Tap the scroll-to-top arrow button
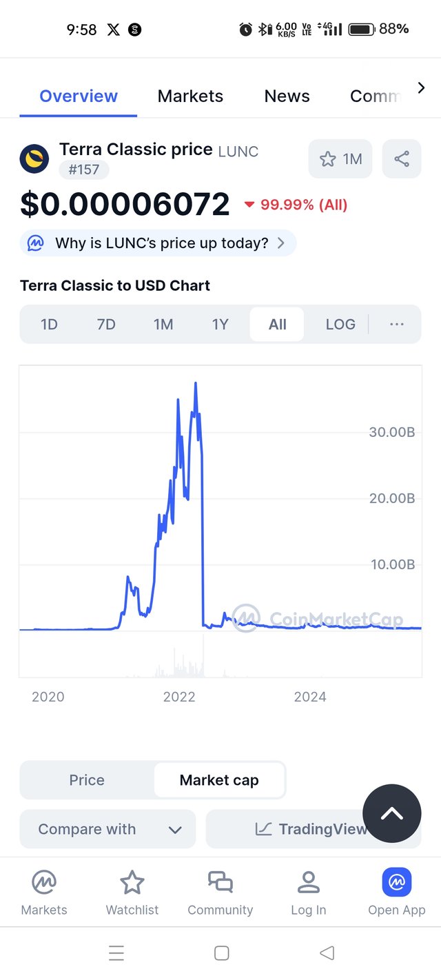Screen dimensions: 441x980 [391, 813]
